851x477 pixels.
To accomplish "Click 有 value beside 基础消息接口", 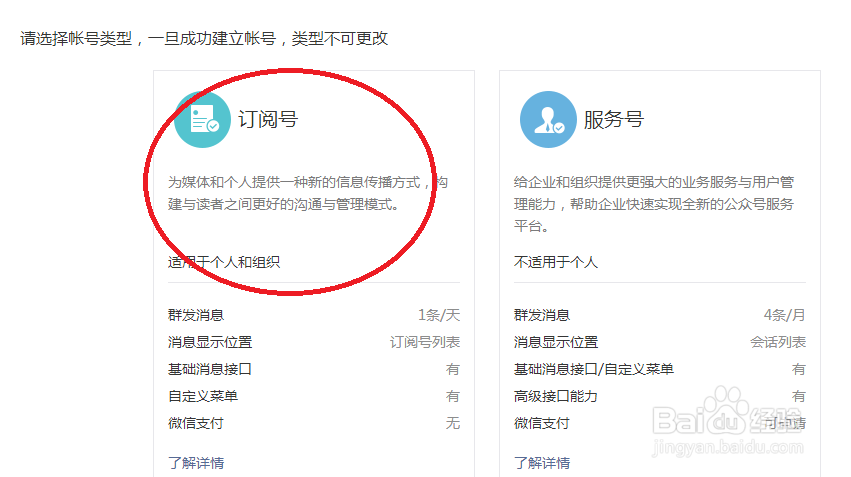I will click(453, 369).
